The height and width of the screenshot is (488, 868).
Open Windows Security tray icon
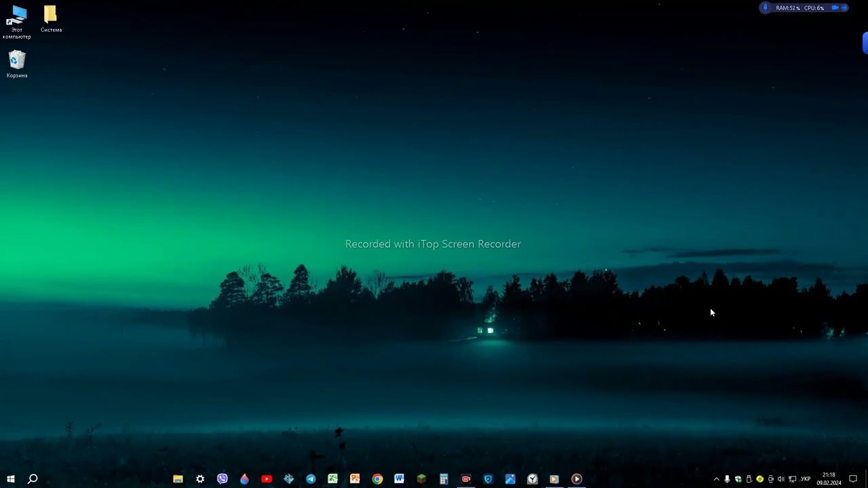(x=738, y=479)
